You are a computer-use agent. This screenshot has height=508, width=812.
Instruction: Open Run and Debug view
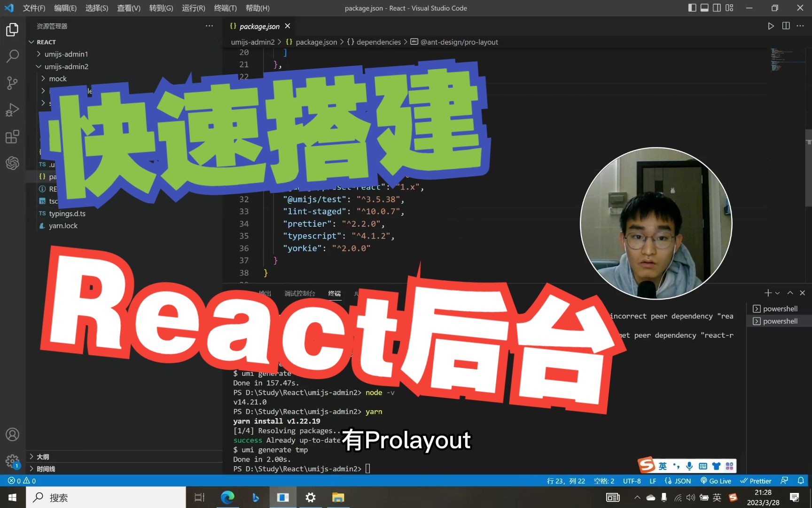pos(12,110)
